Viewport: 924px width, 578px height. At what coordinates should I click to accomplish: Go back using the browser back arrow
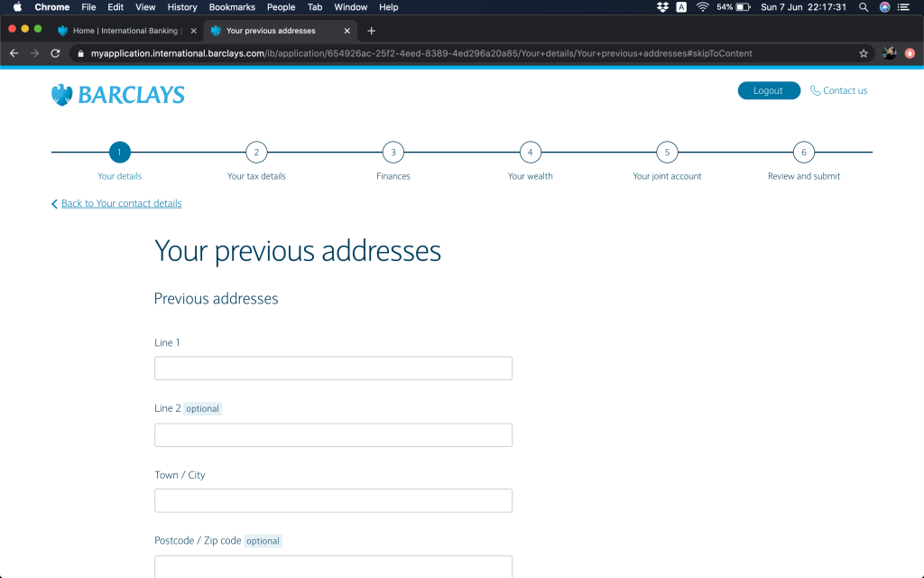pos(14,53)
